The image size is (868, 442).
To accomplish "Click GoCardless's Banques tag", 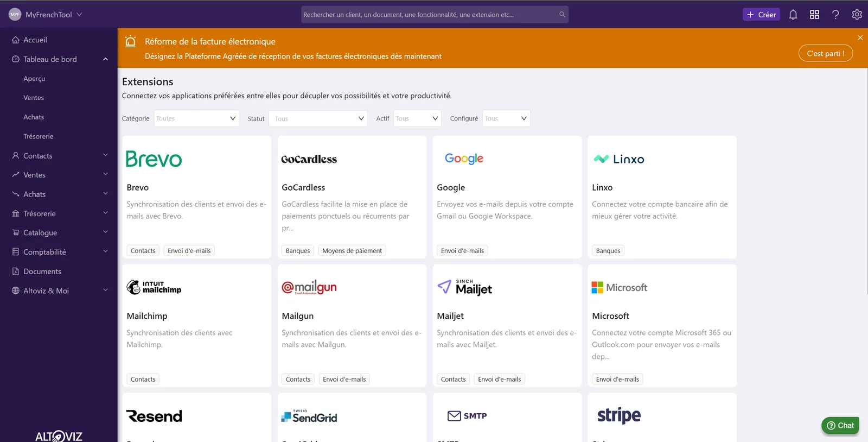I will pyautogui.click(x=298, y=250).
